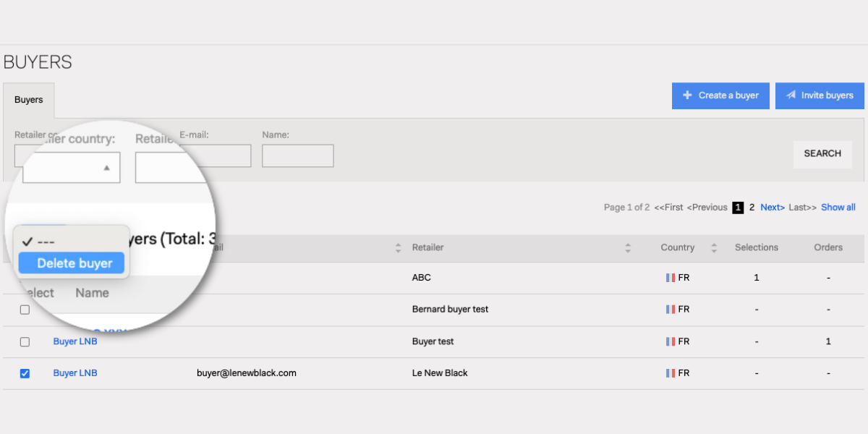The image size is (868, 434).
Task: Click the <Previous pagination link
Action: coord(707,208)
